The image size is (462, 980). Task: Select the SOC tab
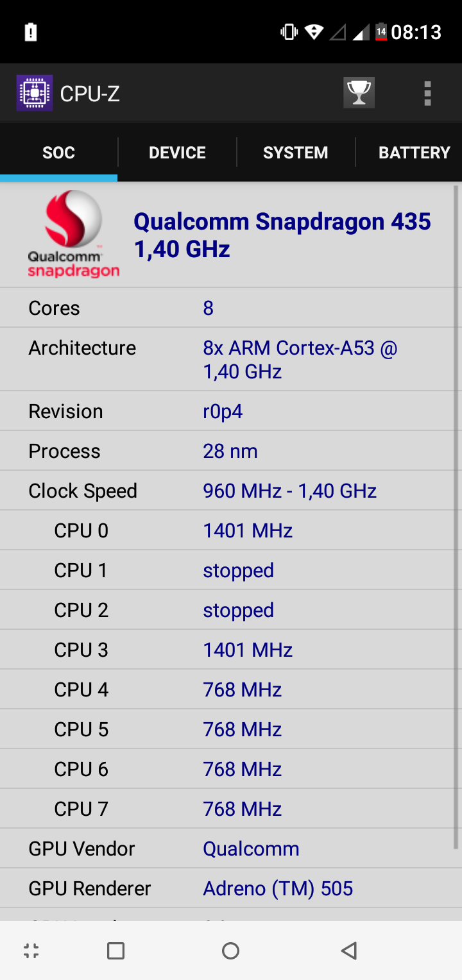[58, 153]
